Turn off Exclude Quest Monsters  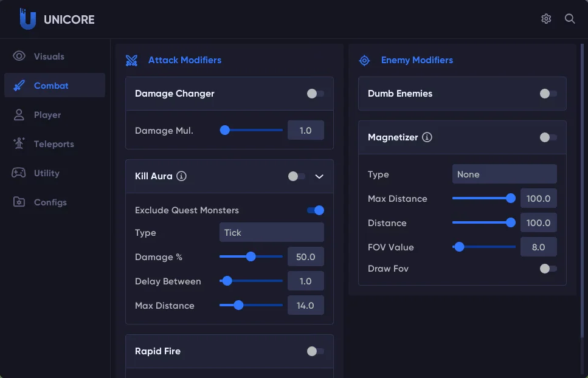click(x=315, y=210)
